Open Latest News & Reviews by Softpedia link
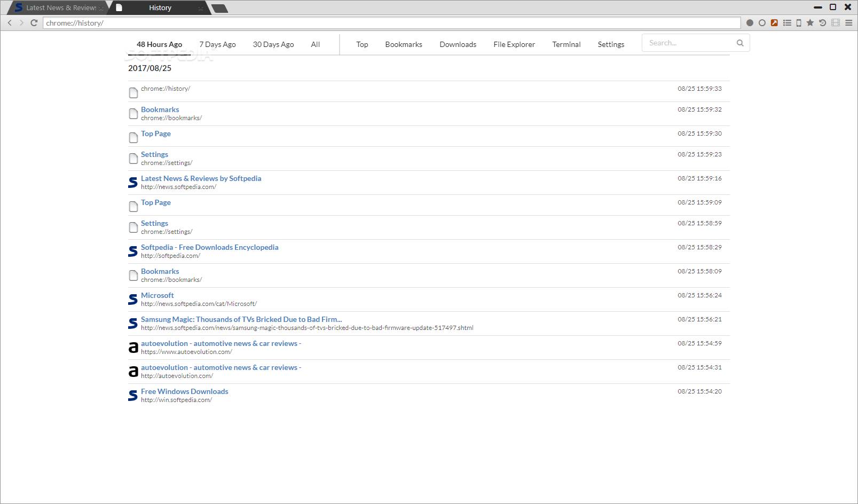This screenshot has height=504, width=858. (201, 178)
